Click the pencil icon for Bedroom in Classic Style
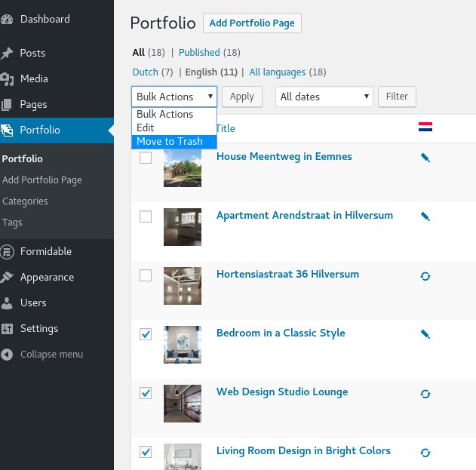Screen dimensions: 476x470 click(425, 334)
